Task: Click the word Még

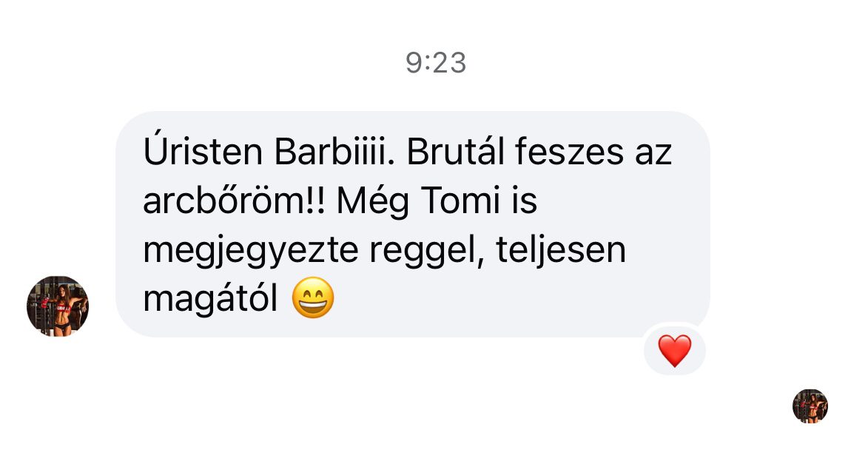Action: coord(373,202)
